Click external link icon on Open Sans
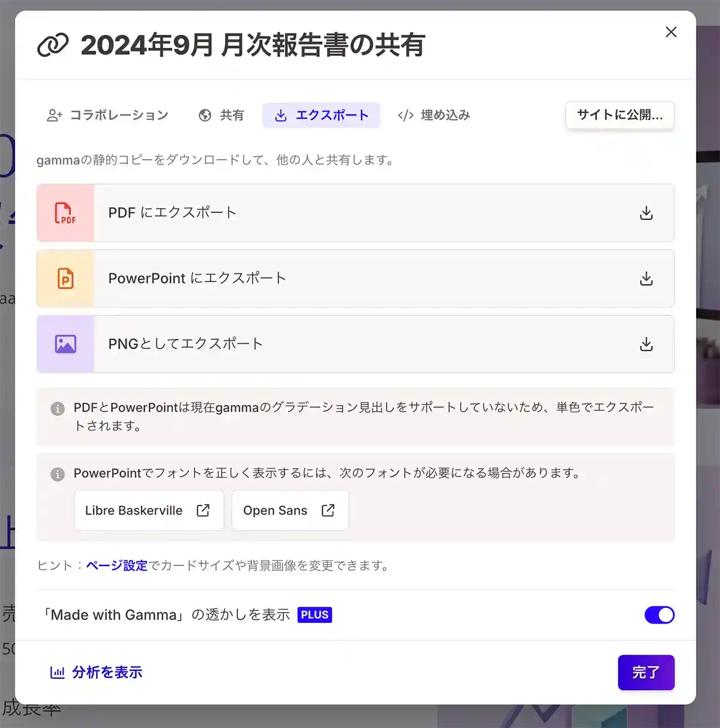Screen dimensions: 720x728 click(328, 510)
